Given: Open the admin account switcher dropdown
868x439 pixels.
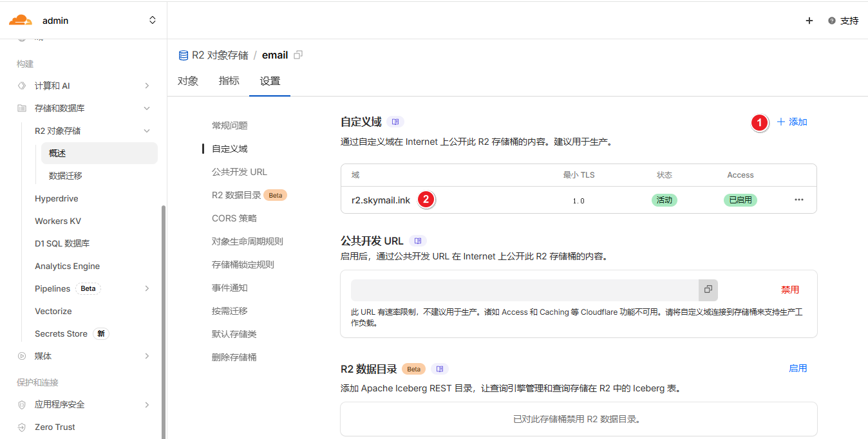Looking at the screenshot, I should pyautogui.click(x=153, y=21).
